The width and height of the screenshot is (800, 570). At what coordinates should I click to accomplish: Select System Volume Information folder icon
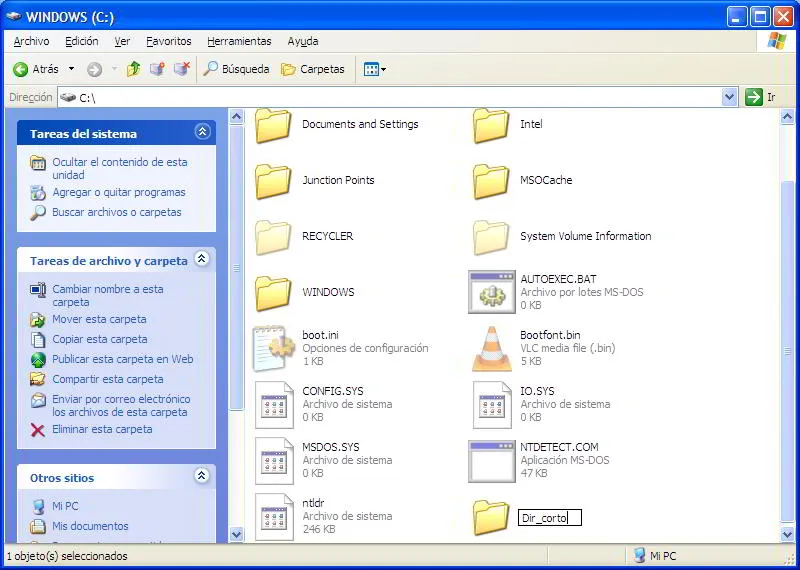(x=491, y=238)
